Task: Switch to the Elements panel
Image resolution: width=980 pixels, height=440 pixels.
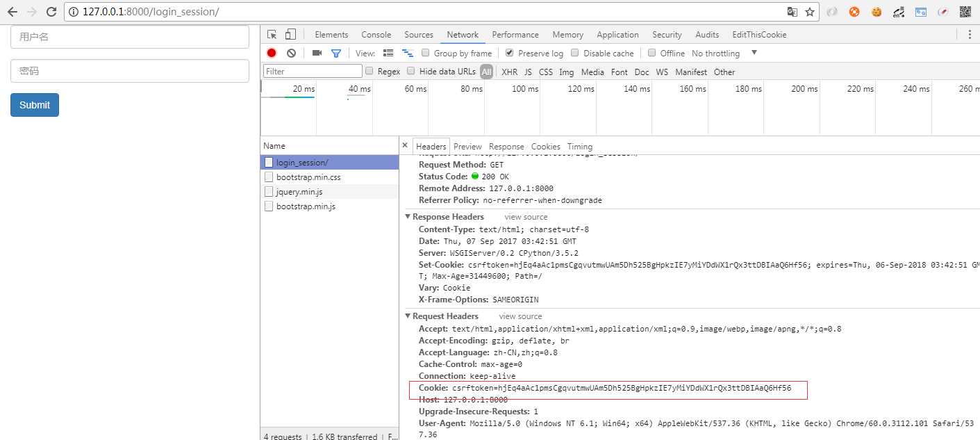Action: tap(331, 35)
